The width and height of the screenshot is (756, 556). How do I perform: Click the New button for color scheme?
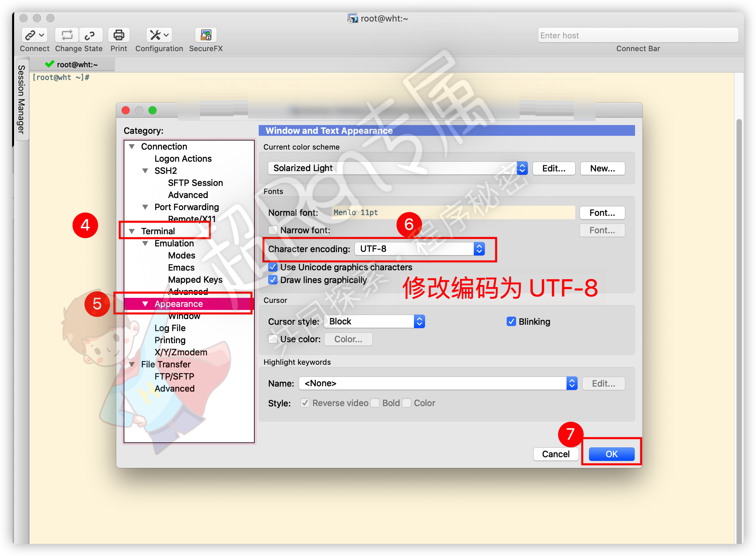pos(602,169)
